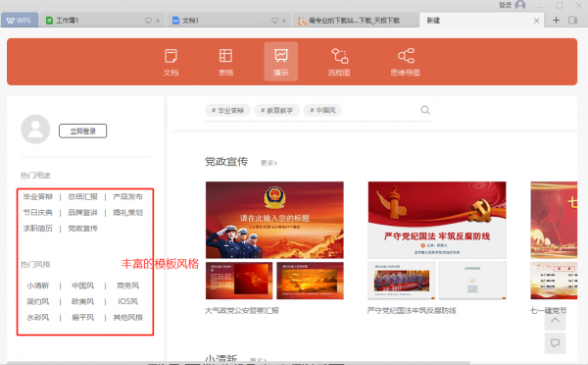Choose the 欧美风 style link

click(83, 301)
